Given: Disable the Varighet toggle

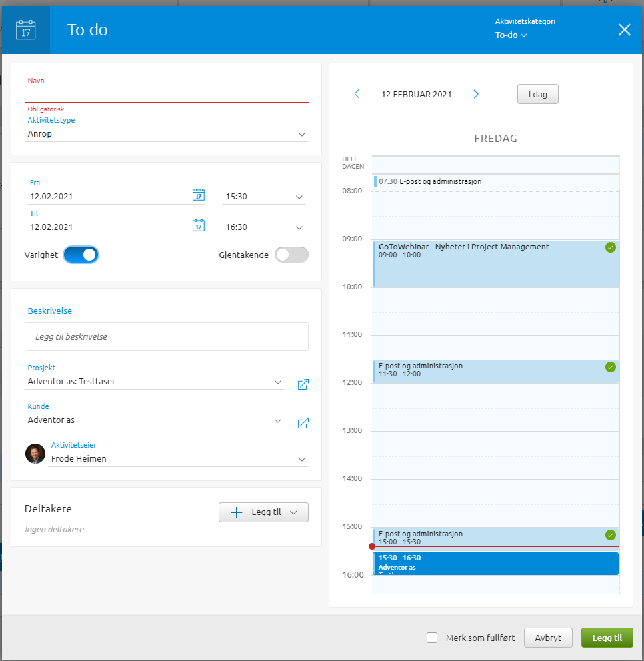Looking at the screenshot, I should click(x=81, y=255).
